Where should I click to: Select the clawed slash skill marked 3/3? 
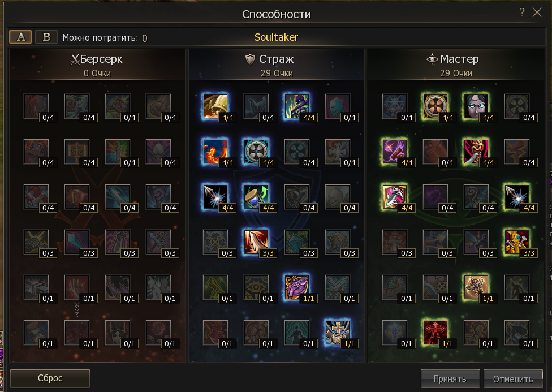[256, 242]
